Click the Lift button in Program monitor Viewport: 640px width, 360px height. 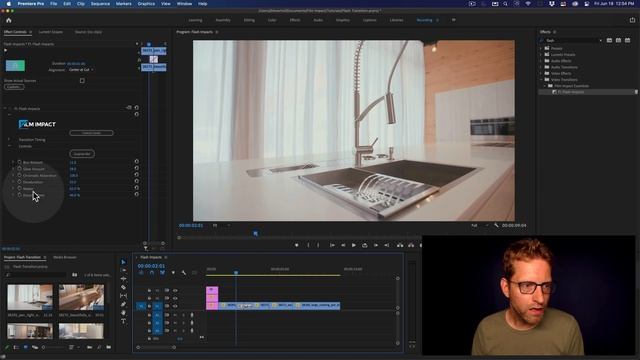tap(400, 245)
